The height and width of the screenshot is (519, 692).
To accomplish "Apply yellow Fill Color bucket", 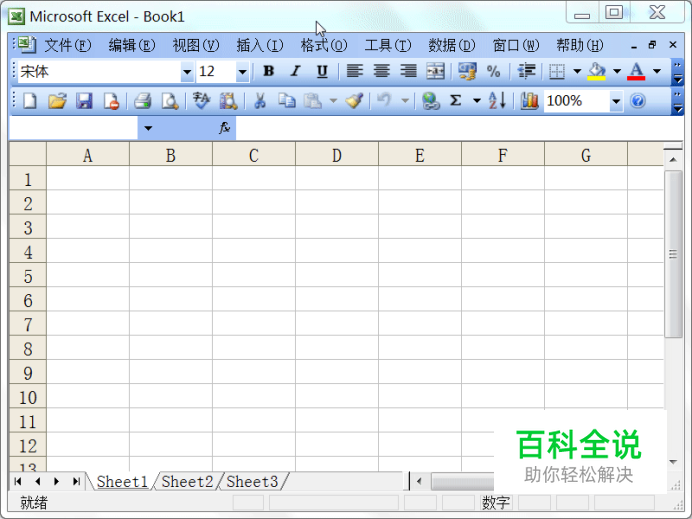I will point(596,71).
